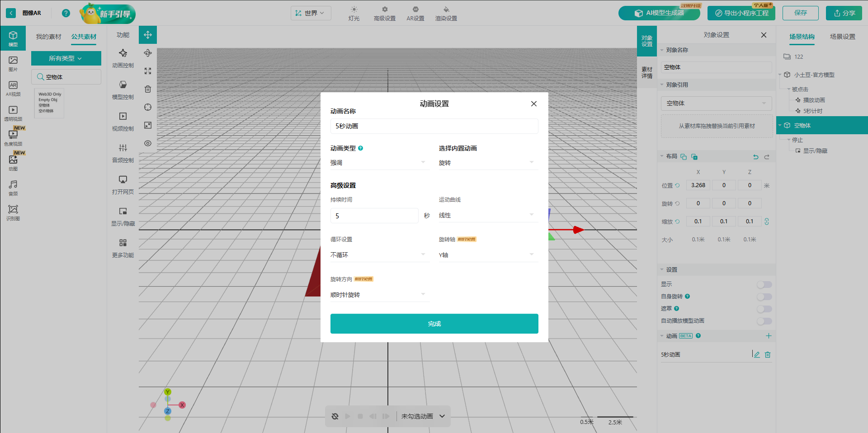This screenshot has width=868, height=433.
Task: Select the 空物体 thumbnail in asset library
Action: (48, 103)
